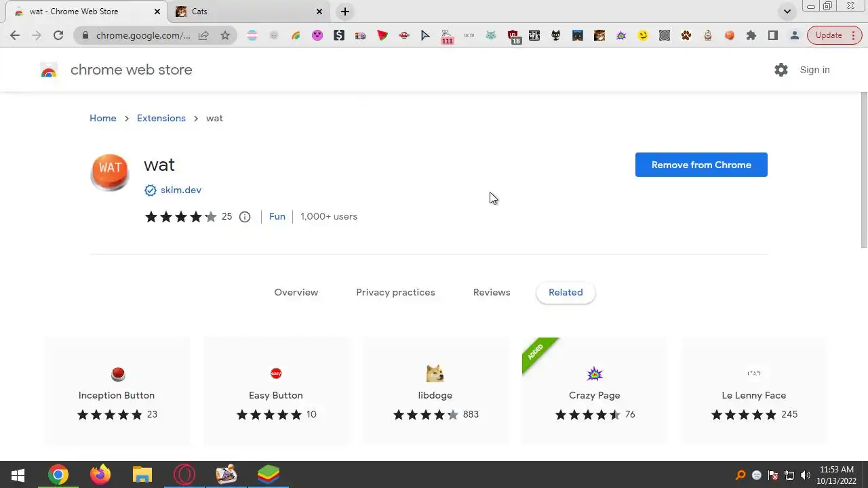Open Opera browser from the taskbar

pyautogui.click(x=184, y=475)
